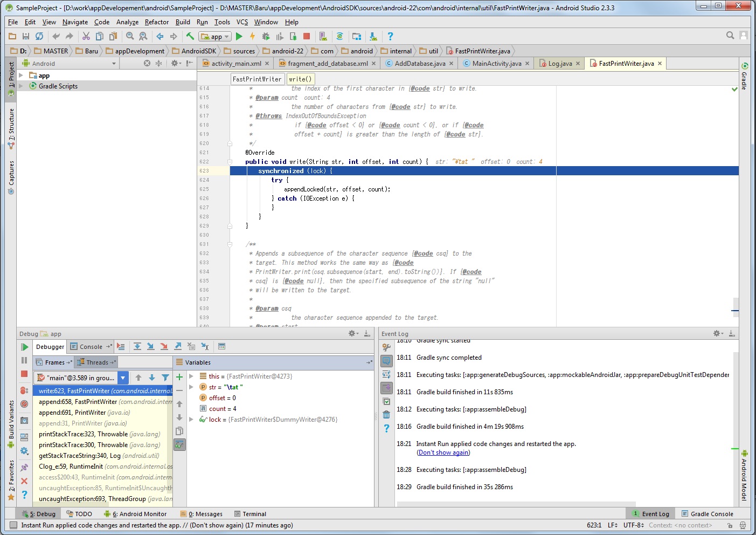Click the red Stop button in debug sidebar
This screenshot has height=535, width=756.
point(24,374)
